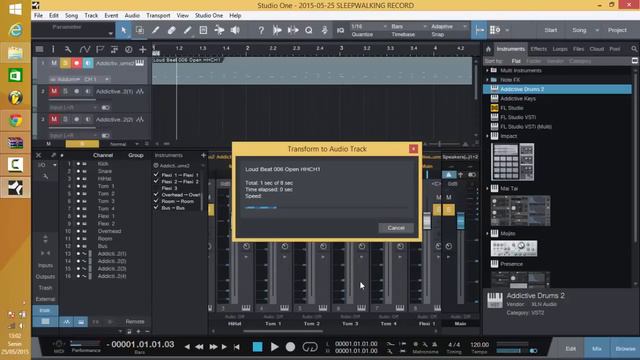Add instrument with plus in Instruments panel
The height and width of the screenshot is (360, 640).
click(203, 155)
